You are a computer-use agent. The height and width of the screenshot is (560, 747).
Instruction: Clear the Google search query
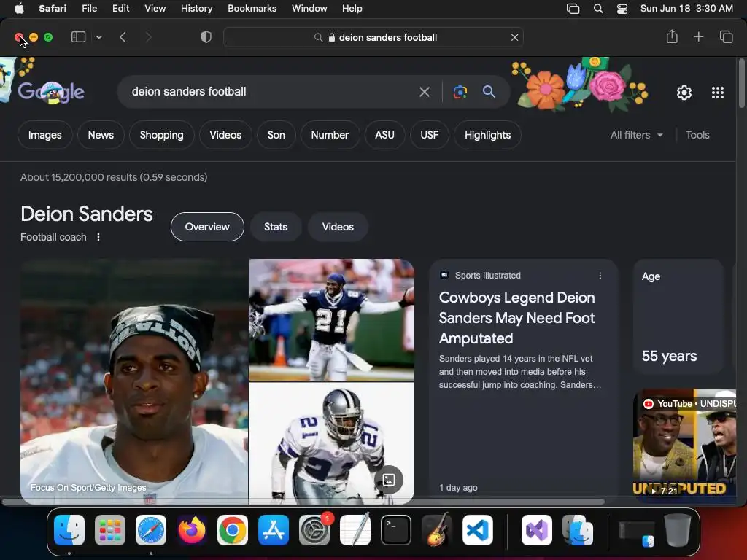(x=425, y=92)
